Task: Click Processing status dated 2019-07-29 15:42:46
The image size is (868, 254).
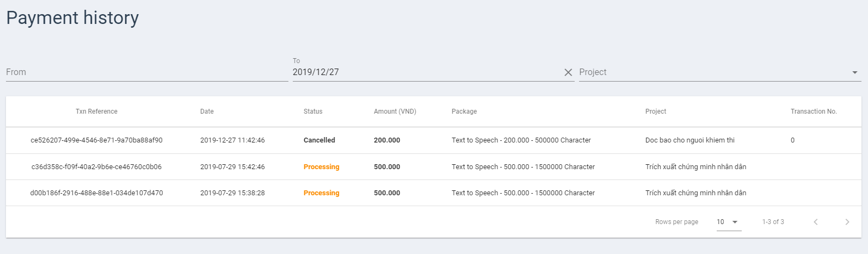Action: click(x=322, y=167)
